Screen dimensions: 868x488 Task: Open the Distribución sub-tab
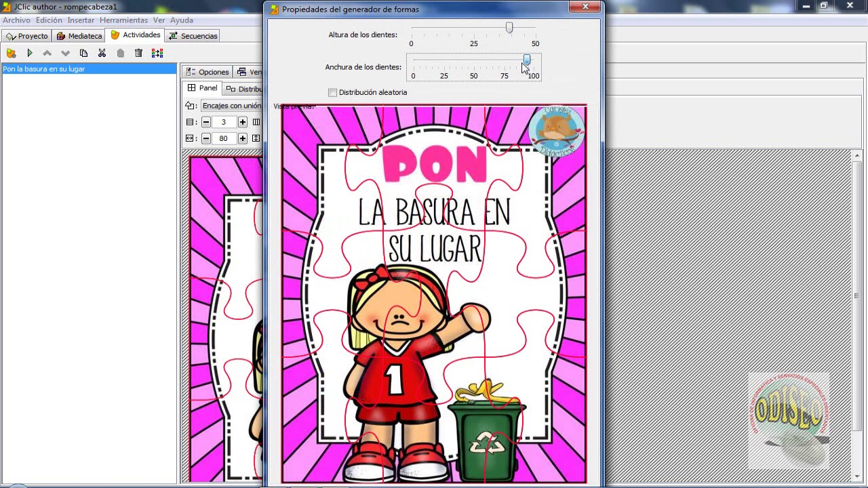244,89
